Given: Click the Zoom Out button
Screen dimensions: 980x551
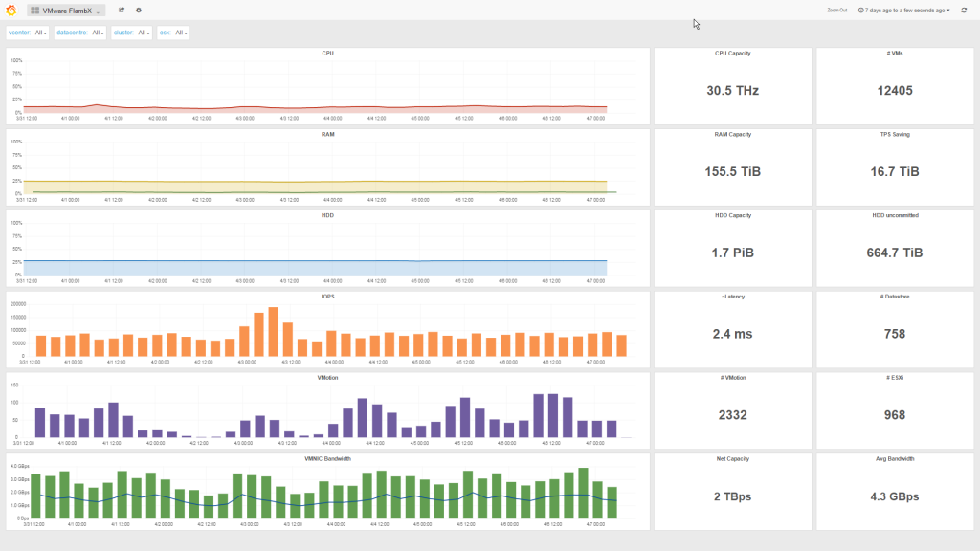Looking at the screenshot, I should click(x=837, y=10).
